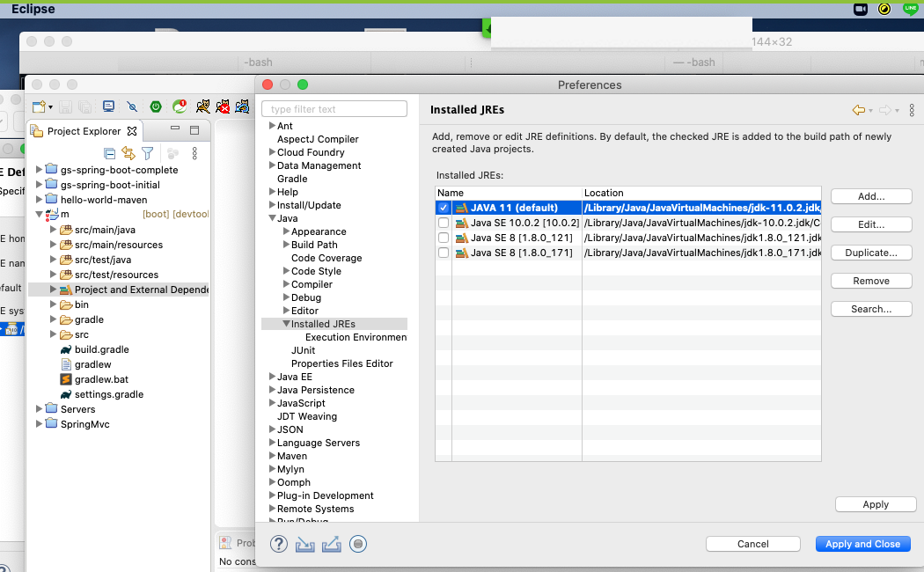Expand the Build Path node

[286, 245]
